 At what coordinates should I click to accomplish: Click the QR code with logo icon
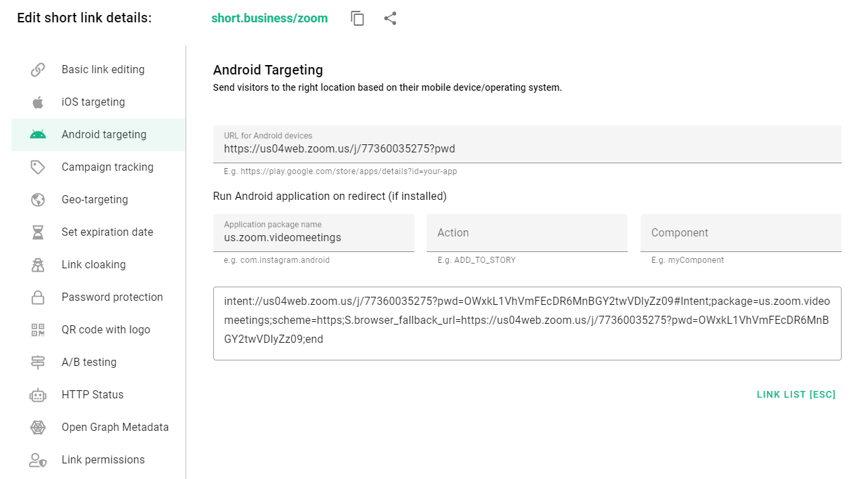click(x=37, y=329)
